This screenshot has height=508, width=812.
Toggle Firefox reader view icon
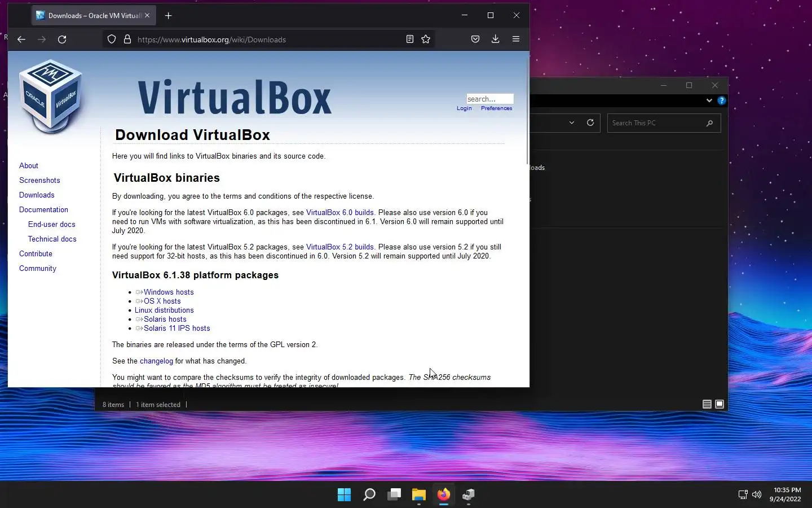410,40
